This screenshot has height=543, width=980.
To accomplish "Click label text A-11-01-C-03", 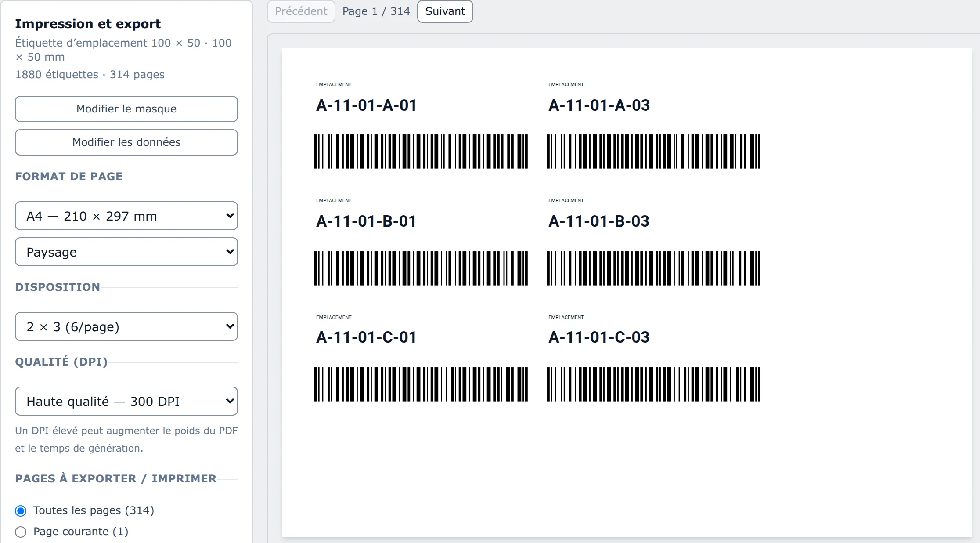I will (599, 337).
